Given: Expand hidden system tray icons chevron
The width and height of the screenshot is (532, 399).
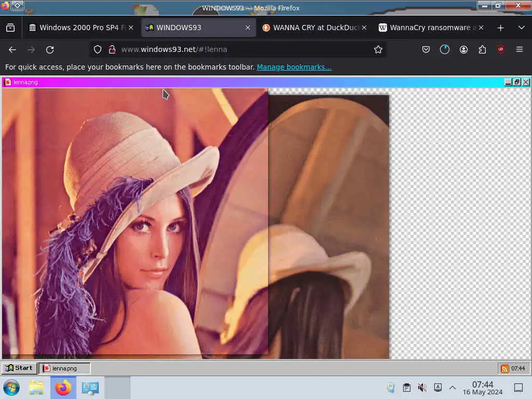Looking at the screenshot, I should [453, 388].
